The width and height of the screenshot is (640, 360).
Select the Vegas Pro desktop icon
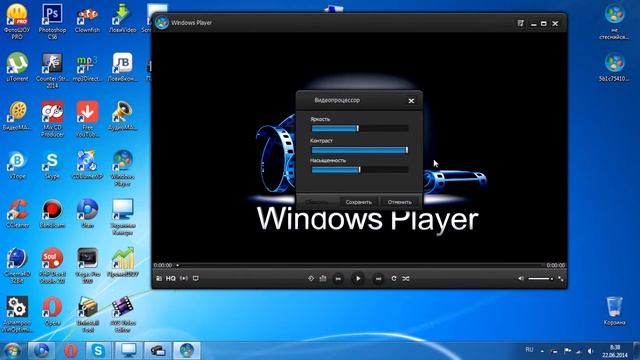[x=87, y=266]
